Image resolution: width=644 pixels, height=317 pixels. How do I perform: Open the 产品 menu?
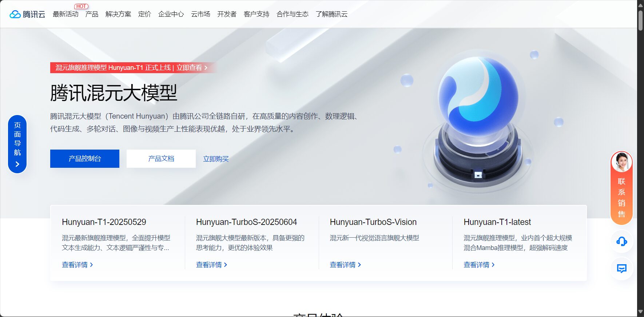pos(92,14)
